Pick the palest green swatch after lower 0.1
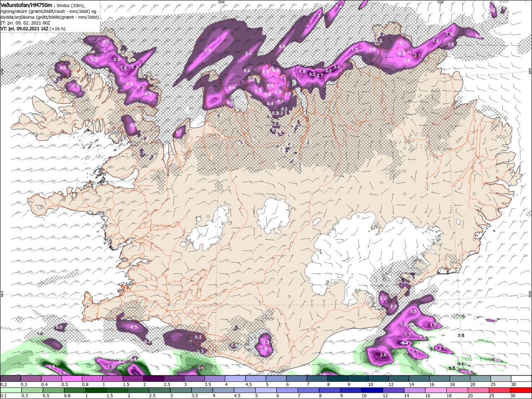 [x=10, y=390]
